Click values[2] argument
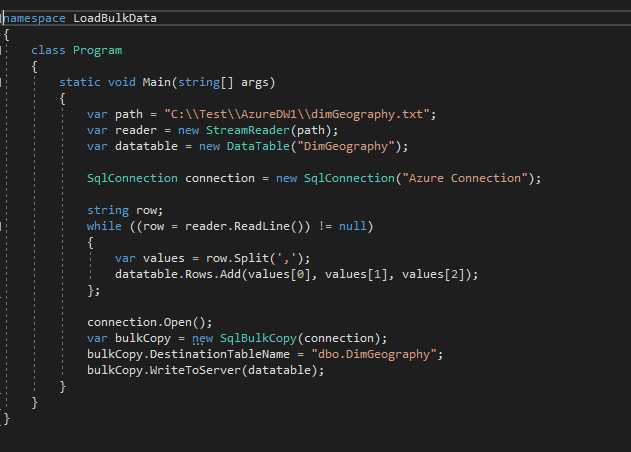Image resolution: width=631 pixels, height=452 pixels. click(x=433, y=275)
